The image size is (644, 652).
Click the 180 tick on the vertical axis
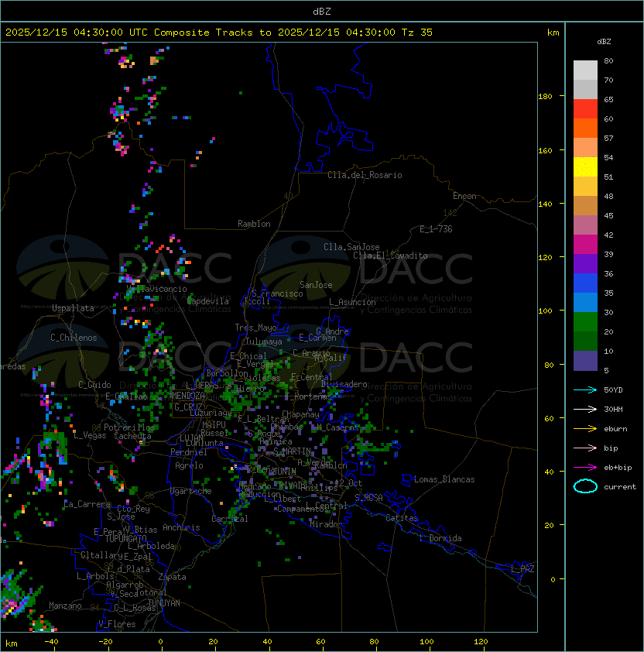pos(545,96)
